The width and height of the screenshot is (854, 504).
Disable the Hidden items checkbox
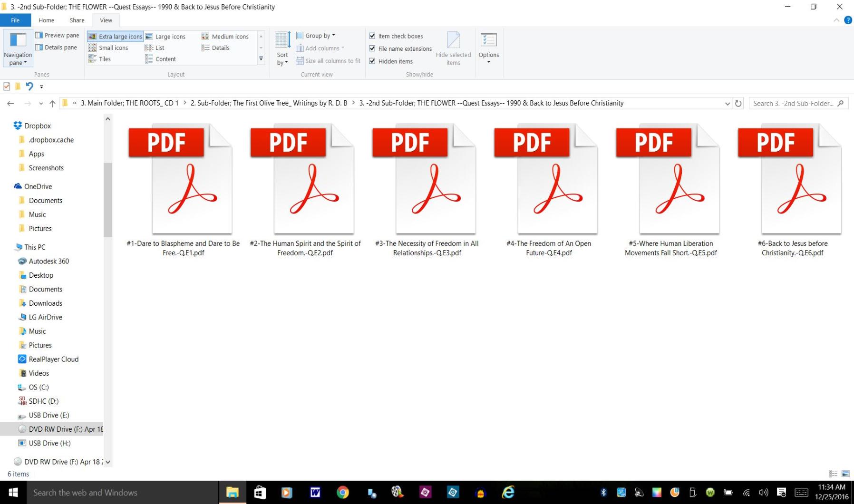(372, 61)
